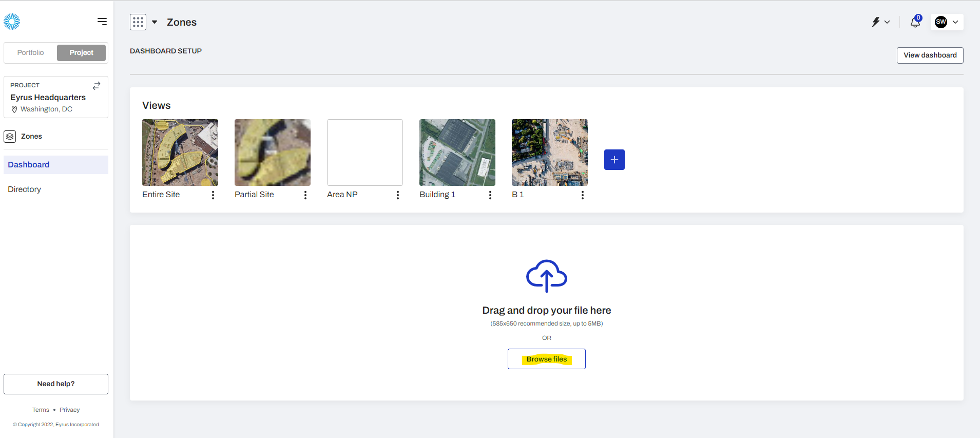Click the cloud upload icon

[547, 276]
